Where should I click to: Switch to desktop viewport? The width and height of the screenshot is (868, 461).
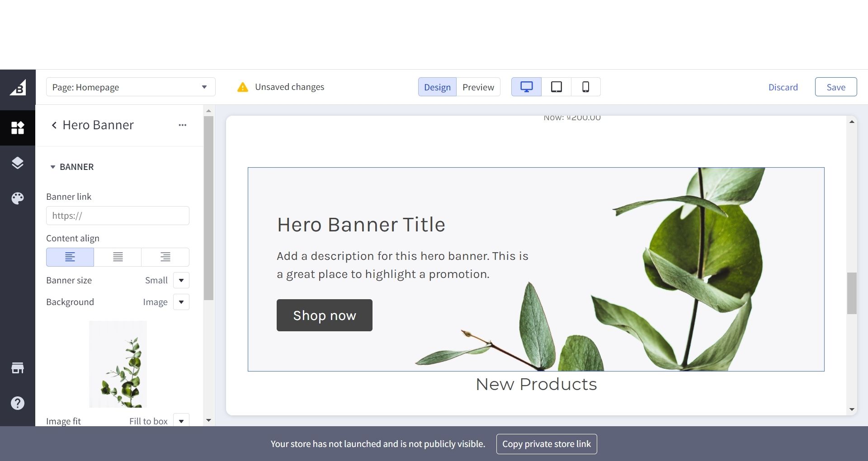point(526,87)
